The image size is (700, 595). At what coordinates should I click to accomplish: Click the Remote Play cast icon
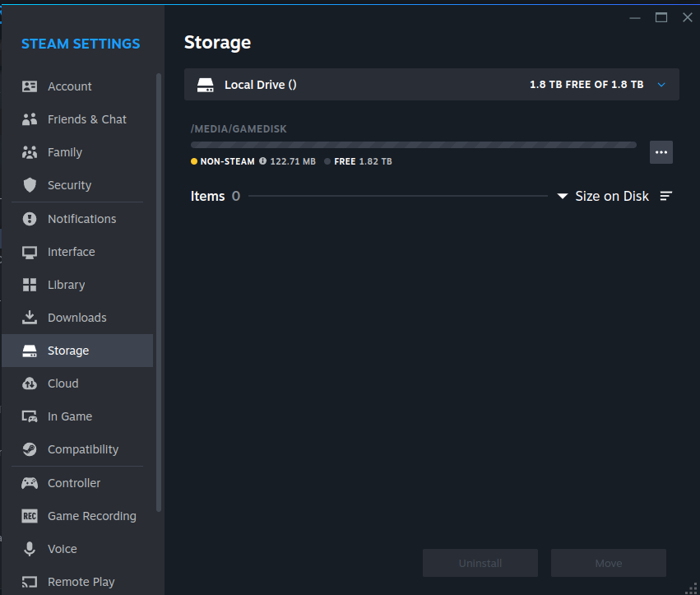tap(30, 582)
